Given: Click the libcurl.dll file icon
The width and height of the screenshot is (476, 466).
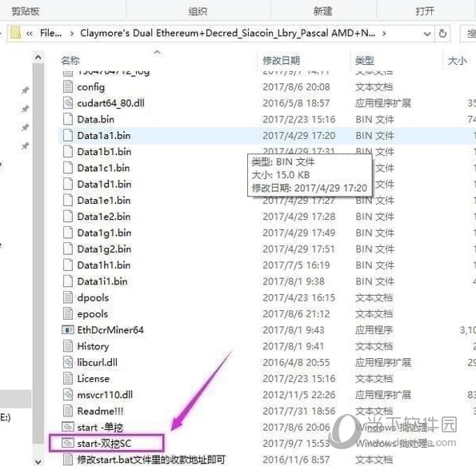Looking at the screenshot, I should 68,362.
